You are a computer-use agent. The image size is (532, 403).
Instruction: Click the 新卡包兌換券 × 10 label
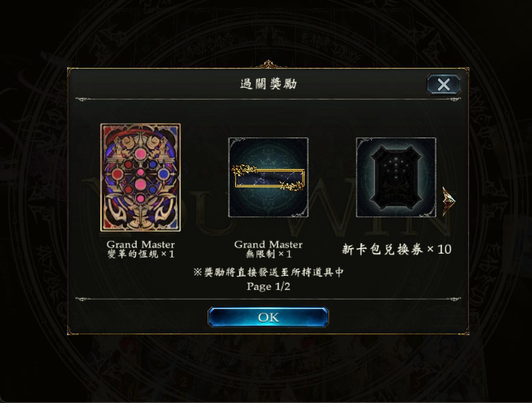click(x=397, y=249)
